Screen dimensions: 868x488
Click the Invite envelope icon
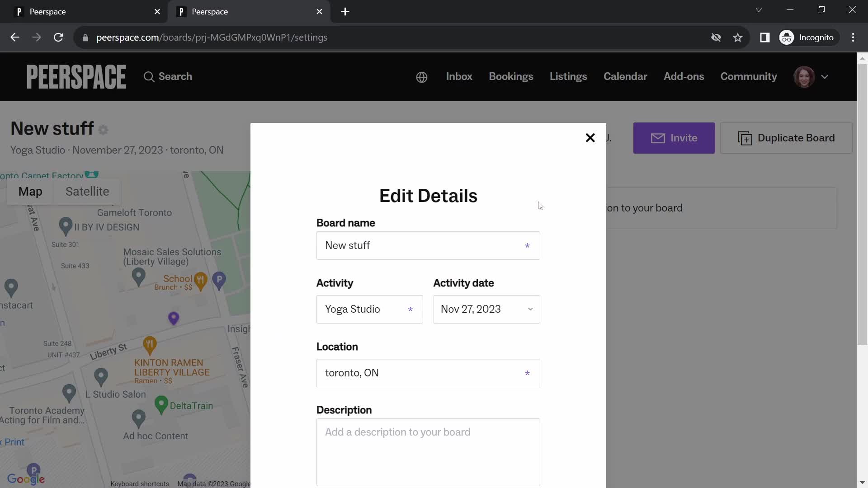coord(658,138)
